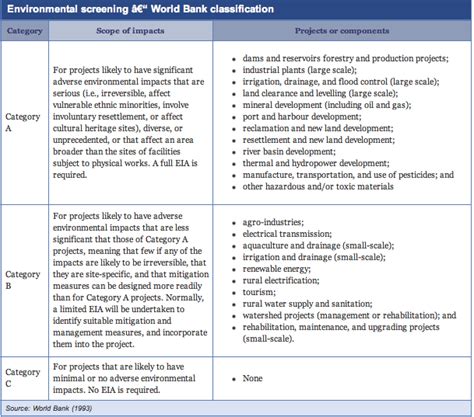Click 'Source: World Bank (1993)' footer
The height and width of the screenshot is (417, 474).
[49, 408]
